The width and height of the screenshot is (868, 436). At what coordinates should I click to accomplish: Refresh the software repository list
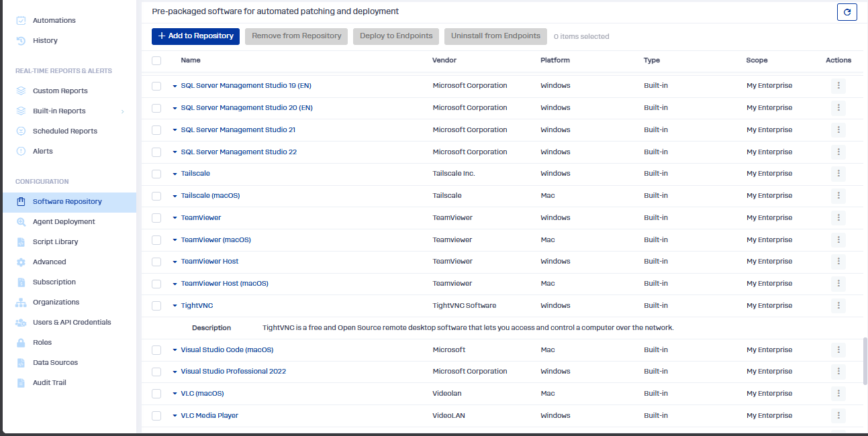coord(847,12)
